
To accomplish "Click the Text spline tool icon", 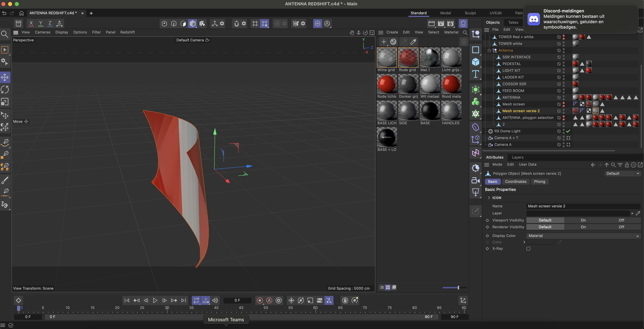I will click(475, 74).
